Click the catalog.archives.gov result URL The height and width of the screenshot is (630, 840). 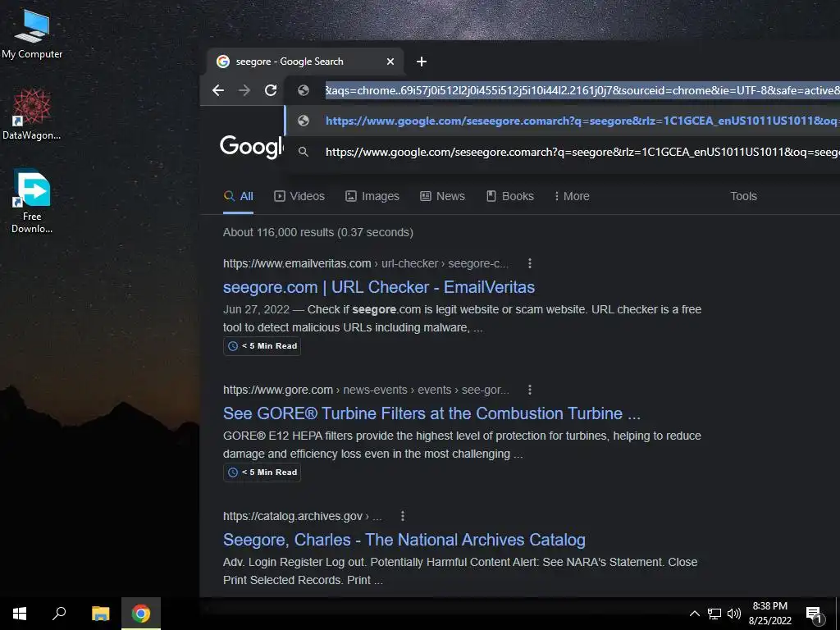pos(303,517)
